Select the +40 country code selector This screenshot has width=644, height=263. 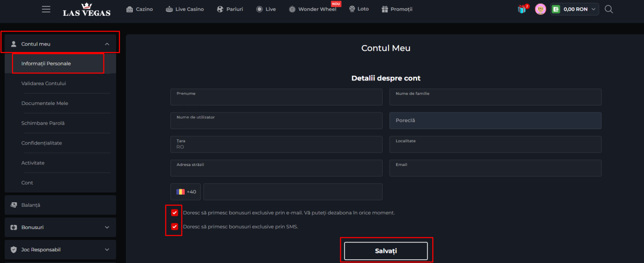click(186, 192)
